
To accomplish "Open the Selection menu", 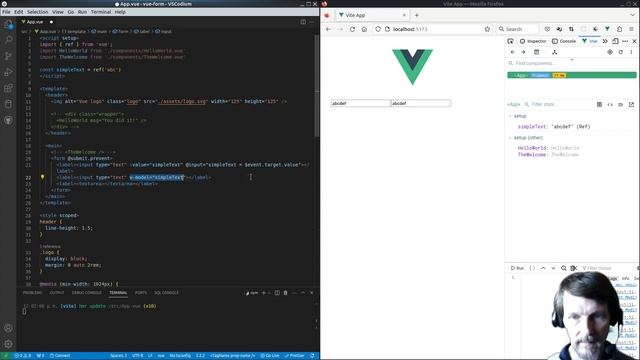I will pos(38,12).
